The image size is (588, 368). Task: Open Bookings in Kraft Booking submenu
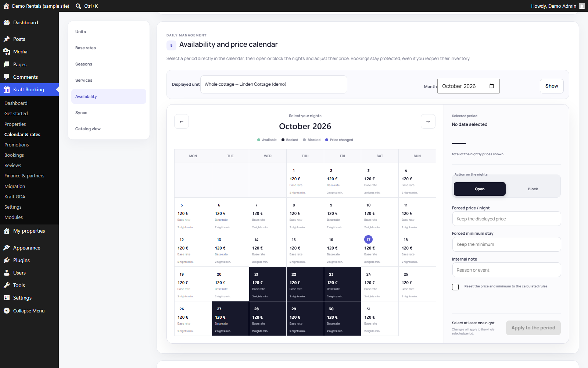click(14, 155)
